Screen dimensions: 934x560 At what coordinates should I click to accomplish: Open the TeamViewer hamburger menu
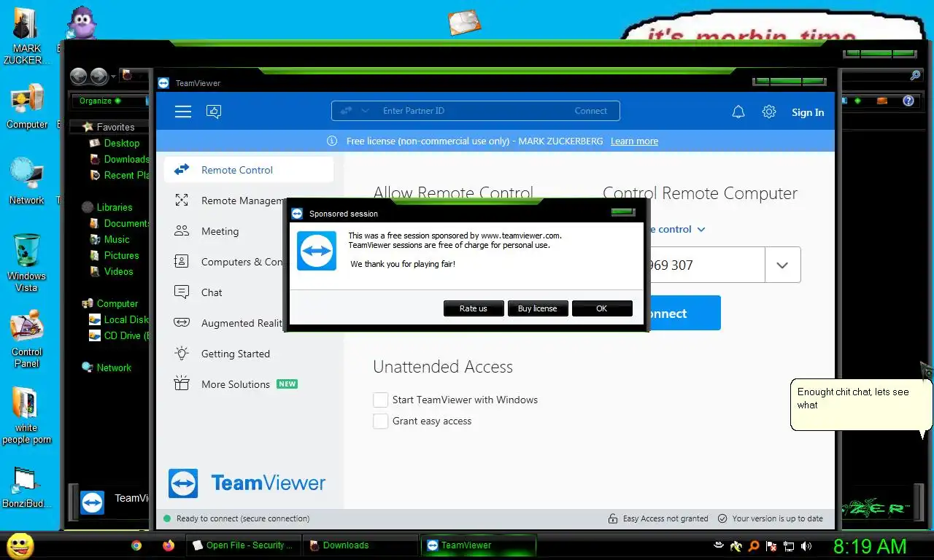[183, 112]
